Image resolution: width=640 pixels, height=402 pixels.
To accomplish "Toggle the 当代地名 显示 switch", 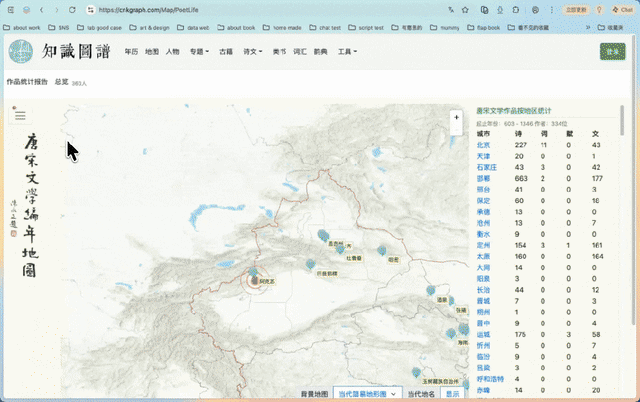I will pyautogui.click(x=453, y=394).
